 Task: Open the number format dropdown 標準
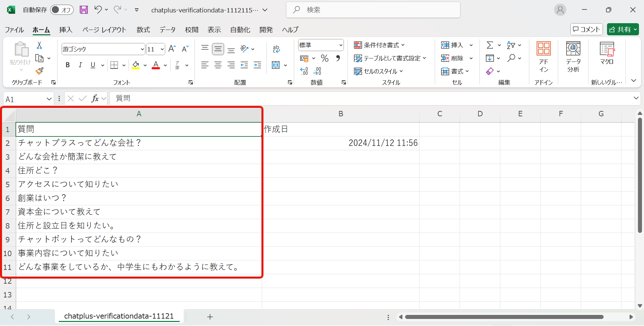click(x=341, y=45)
